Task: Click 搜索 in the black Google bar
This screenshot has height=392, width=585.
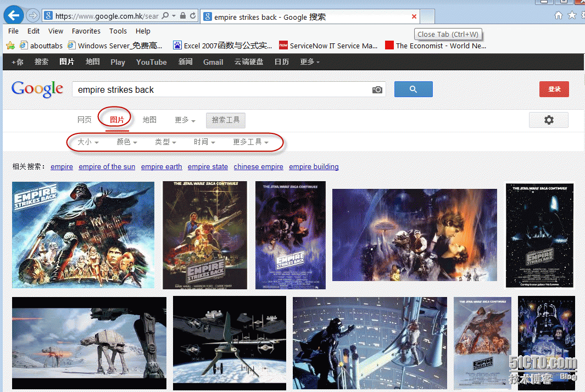Action: (41, 62)
